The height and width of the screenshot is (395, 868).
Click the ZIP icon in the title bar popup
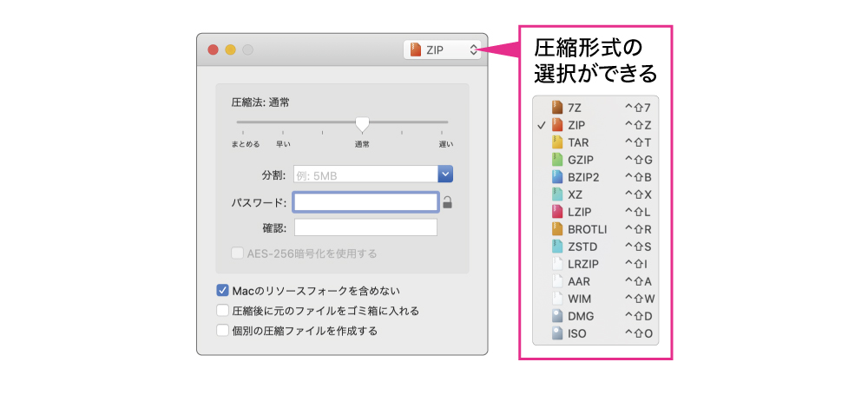click(415, 49)
